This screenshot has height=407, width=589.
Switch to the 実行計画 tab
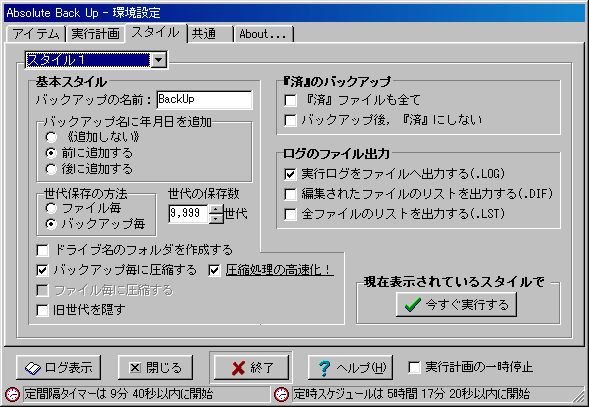95,34
